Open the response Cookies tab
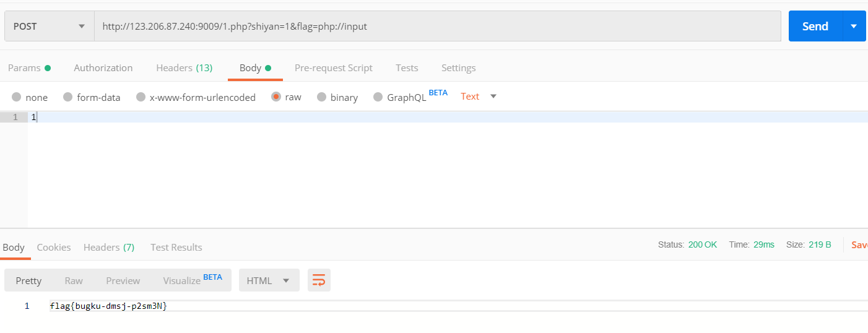 (x=54, y=248)
